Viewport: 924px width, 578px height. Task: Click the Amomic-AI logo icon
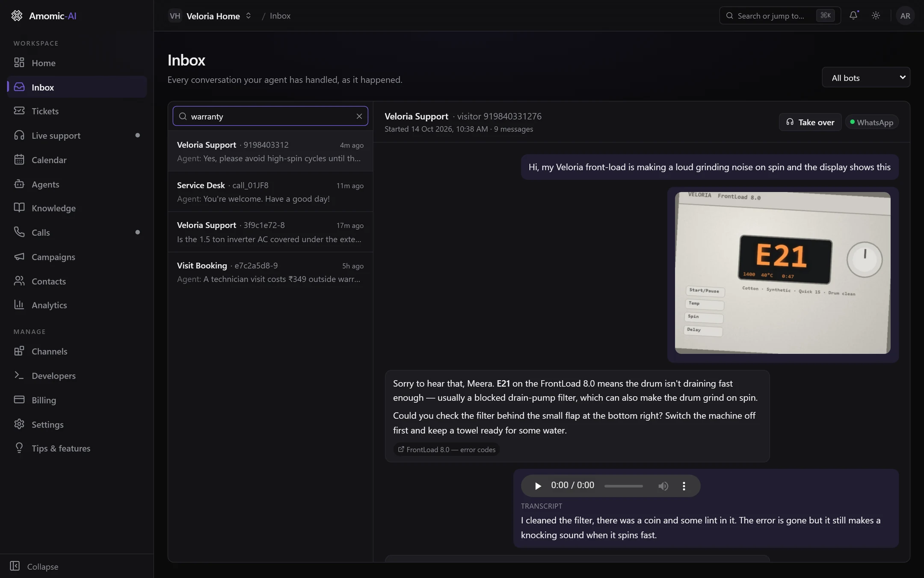click(17, 15)
